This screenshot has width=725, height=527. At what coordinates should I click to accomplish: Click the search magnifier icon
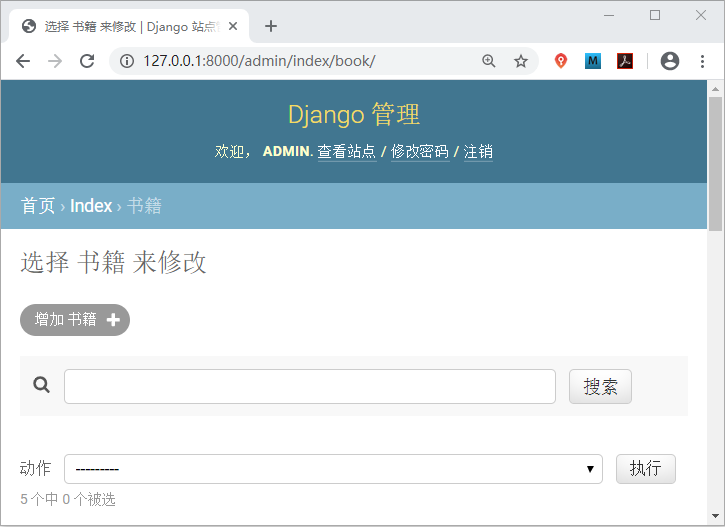[42, 385]
